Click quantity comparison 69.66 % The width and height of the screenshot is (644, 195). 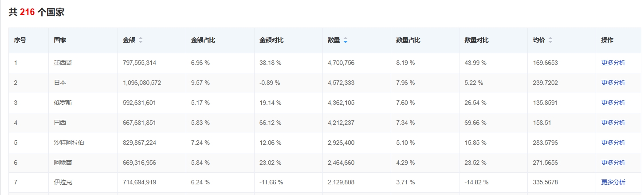point(475,123)
